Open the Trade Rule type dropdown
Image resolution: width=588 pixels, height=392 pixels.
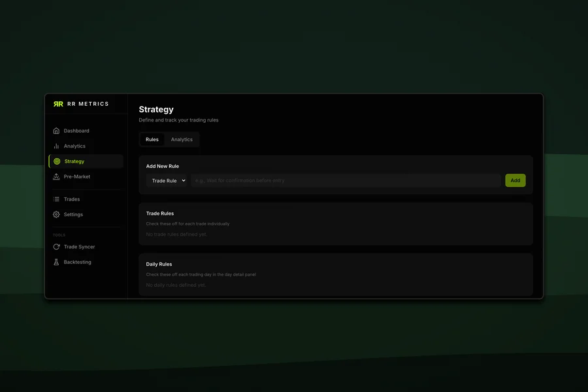167,180
